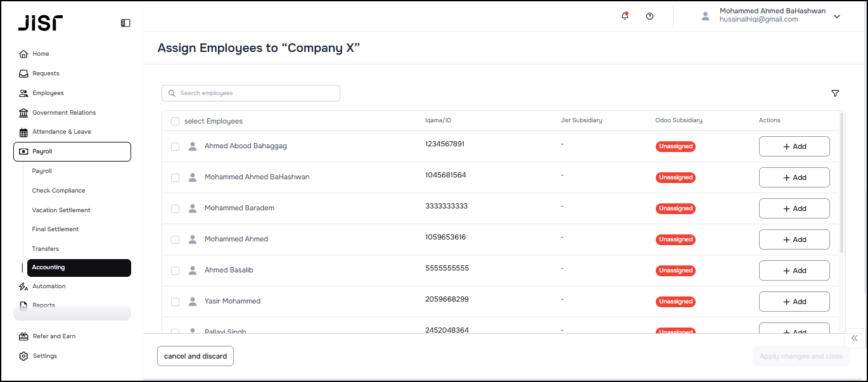The height and width of the screenshot is (382, 868).
Task: Open the filter icon above the table
Action: [835, 93]
